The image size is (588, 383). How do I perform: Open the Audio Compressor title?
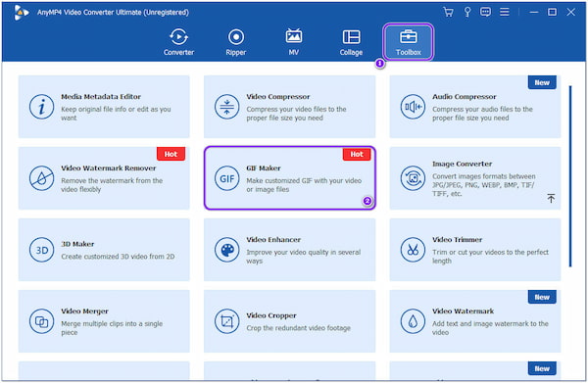point(464,97)
